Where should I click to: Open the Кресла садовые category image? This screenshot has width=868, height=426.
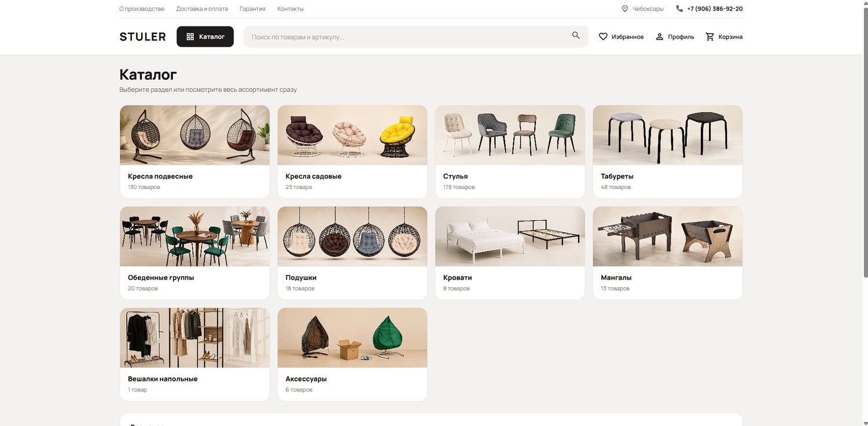[x=352, y=135]
